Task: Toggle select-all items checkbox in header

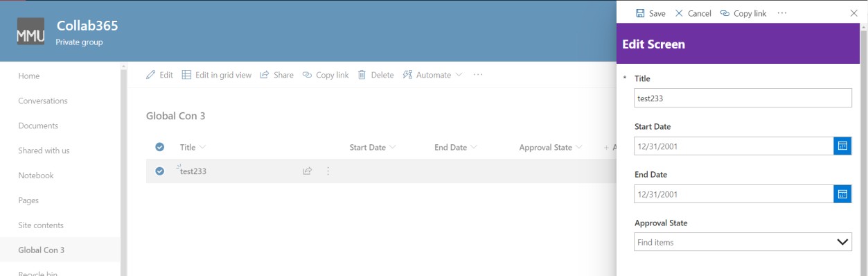Action: coord(160,147)
